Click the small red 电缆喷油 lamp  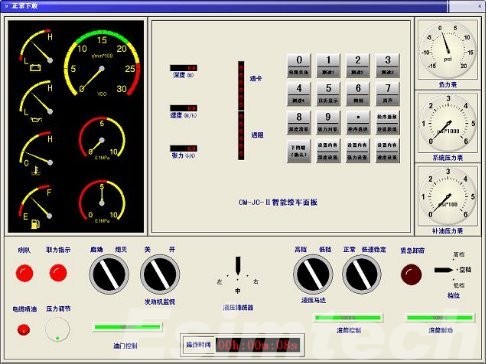24,330
